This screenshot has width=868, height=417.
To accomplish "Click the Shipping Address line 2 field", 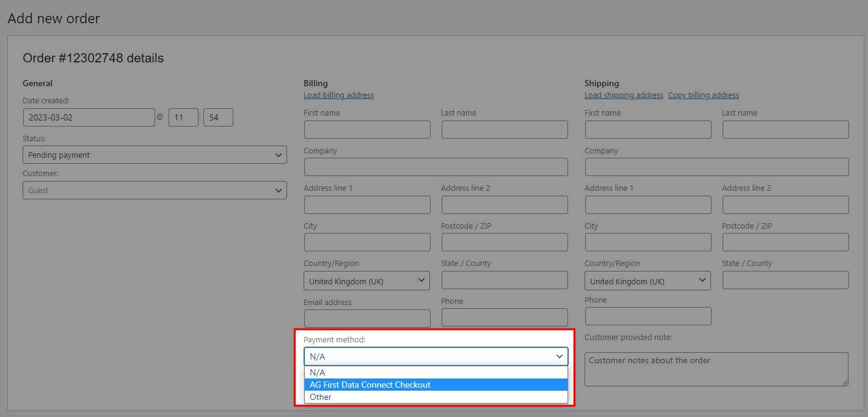I will pos(786,205).
